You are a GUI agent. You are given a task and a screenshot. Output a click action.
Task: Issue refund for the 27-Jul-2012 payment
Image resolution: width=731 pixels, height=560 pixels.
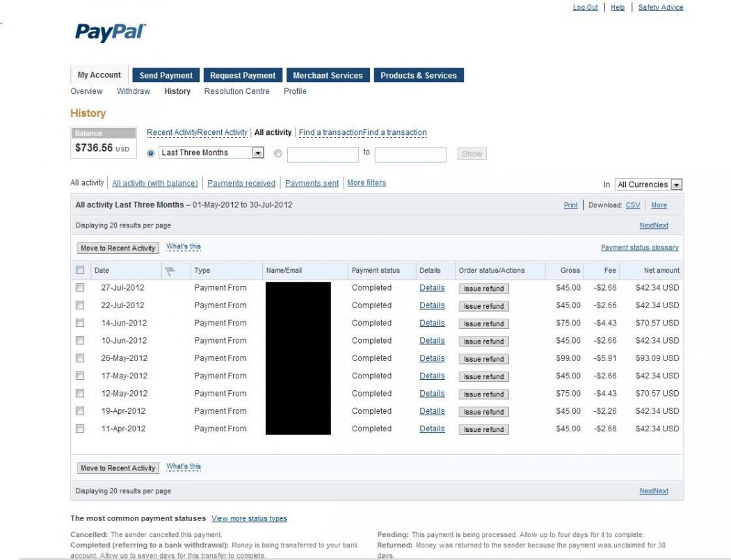(484, 289)
